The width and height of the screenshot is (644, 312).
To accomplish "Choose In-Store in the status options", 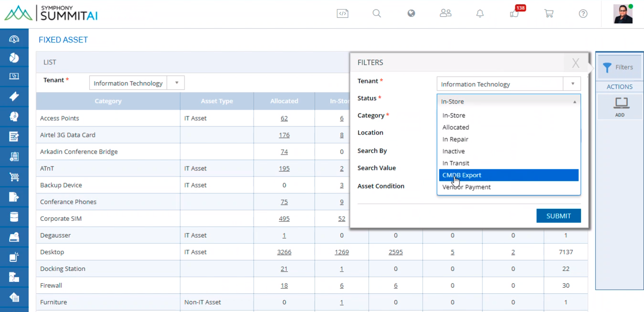I will coord(509,115).
